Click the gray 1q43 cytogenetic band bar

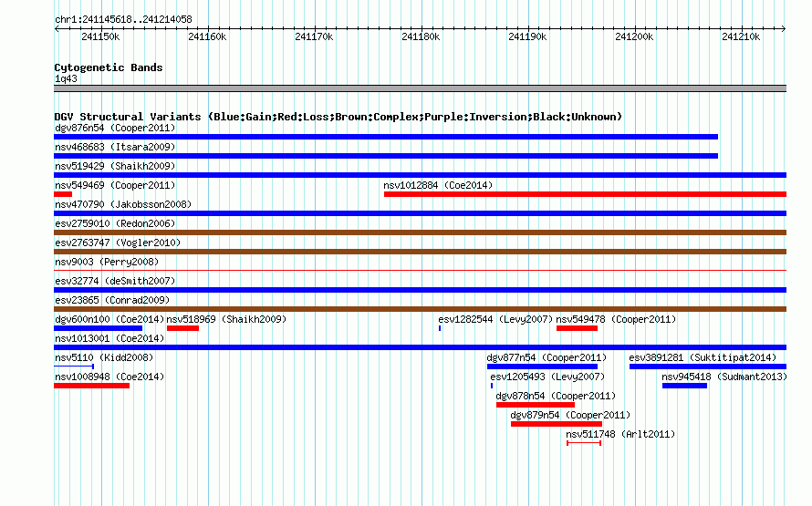420,88
